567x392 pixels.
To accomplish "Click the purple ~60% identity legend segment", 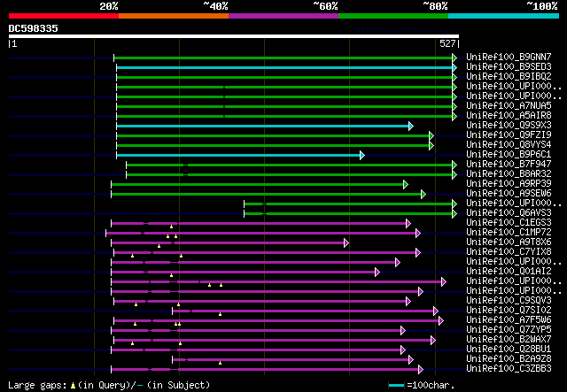I will (283, 16).
